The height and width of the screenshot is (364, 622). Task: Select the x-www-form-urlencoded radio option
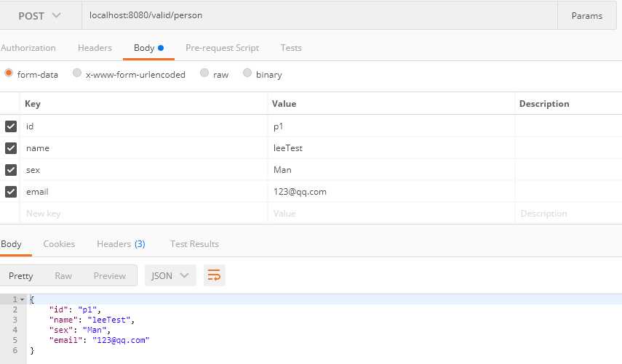[77, 73]
